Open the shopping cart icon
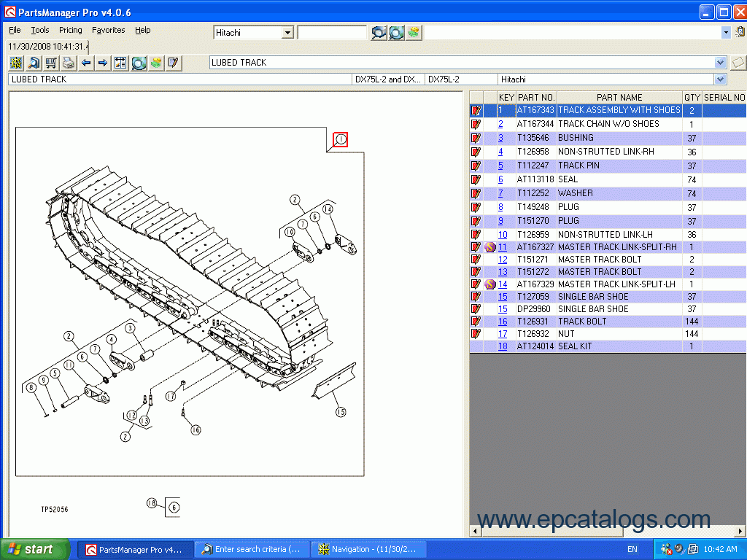 click(51, 63)
